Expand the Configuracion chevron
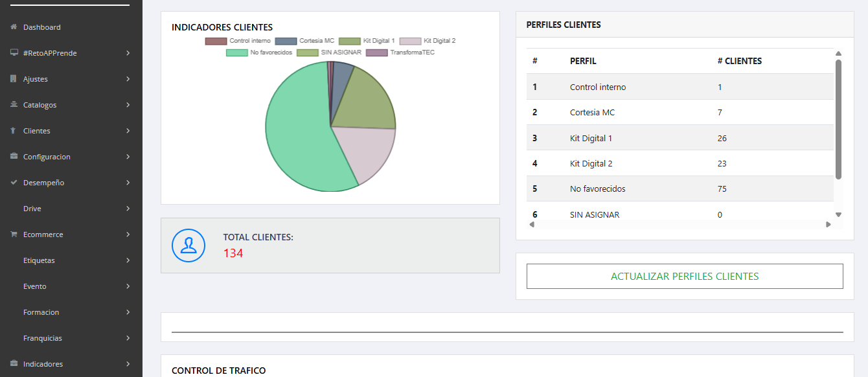 (128, 157)
